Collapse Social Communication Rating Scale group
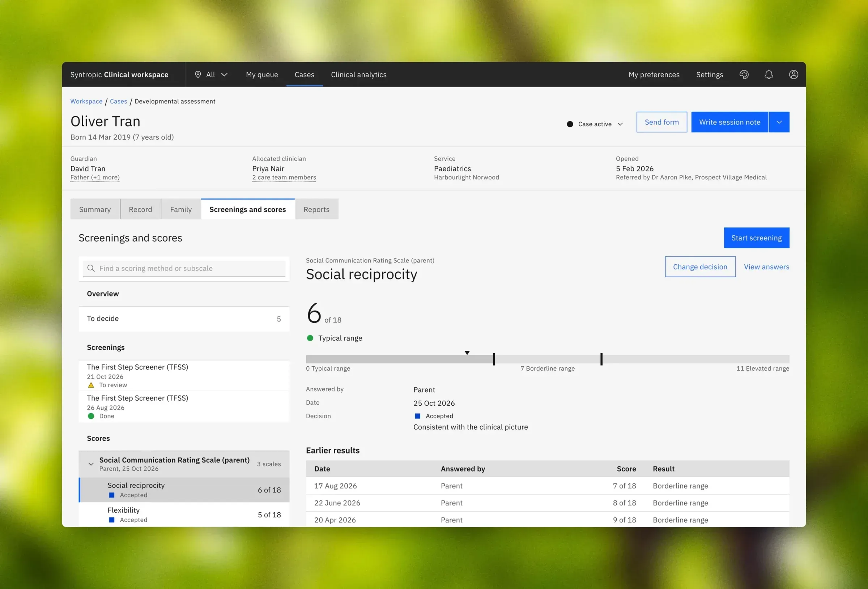868x589 pixels. 91,464
